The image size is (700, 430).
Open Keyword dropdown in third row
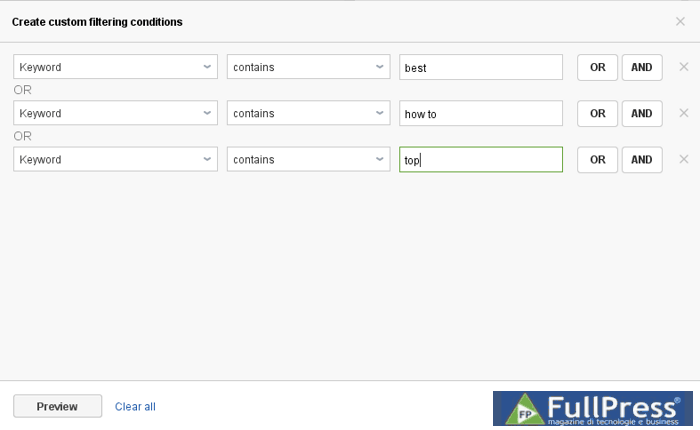tap(115, 159)
